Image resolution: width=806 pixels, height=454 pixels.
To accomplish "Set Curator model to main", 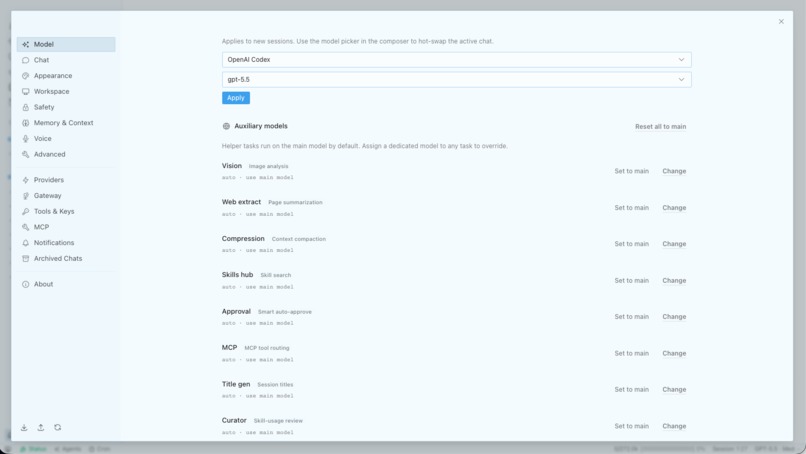I will pos(631,426).
